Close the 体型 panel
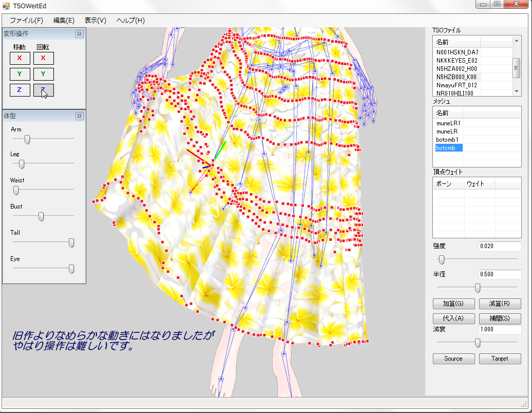The image size is (532, 413). pyautogui.click(x=80, y=116)
